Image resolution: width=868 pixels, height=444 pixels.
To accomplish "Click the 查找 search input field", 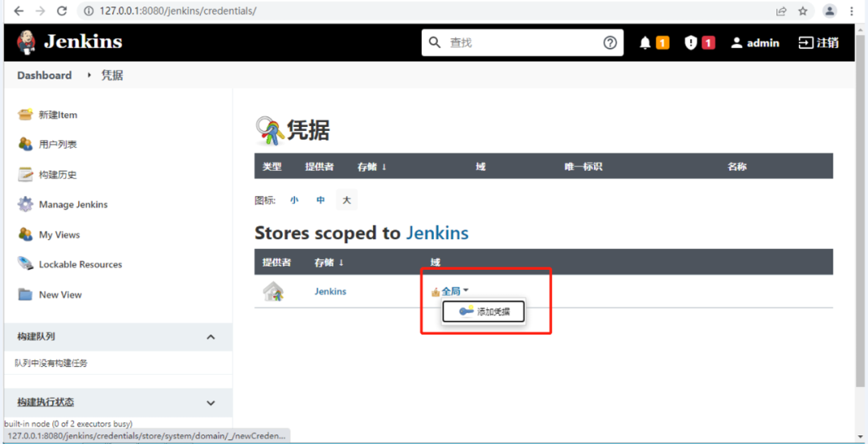I will click(522, 43).
